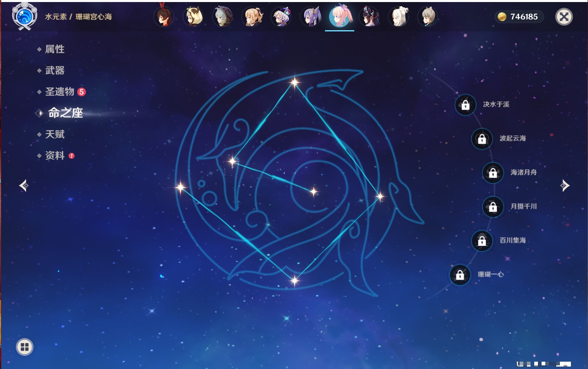This screenshot has height=369, width=588.
Task: Select the blonde character with brown animal hood
Action: click(193, 17)
